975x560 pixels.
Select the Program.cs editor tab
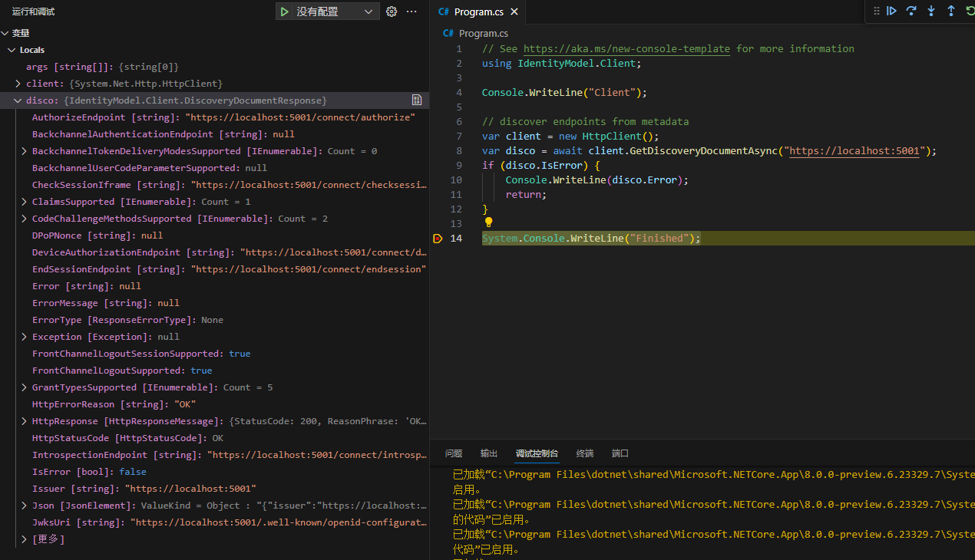(x=478, y=12)
